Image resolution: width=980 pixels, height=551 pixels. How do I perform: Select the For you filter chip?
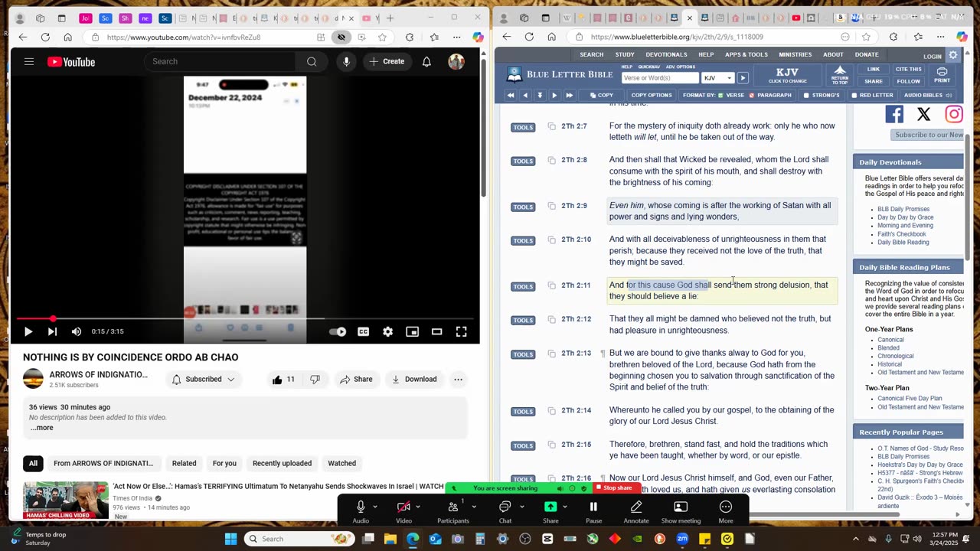click(224, 463)
